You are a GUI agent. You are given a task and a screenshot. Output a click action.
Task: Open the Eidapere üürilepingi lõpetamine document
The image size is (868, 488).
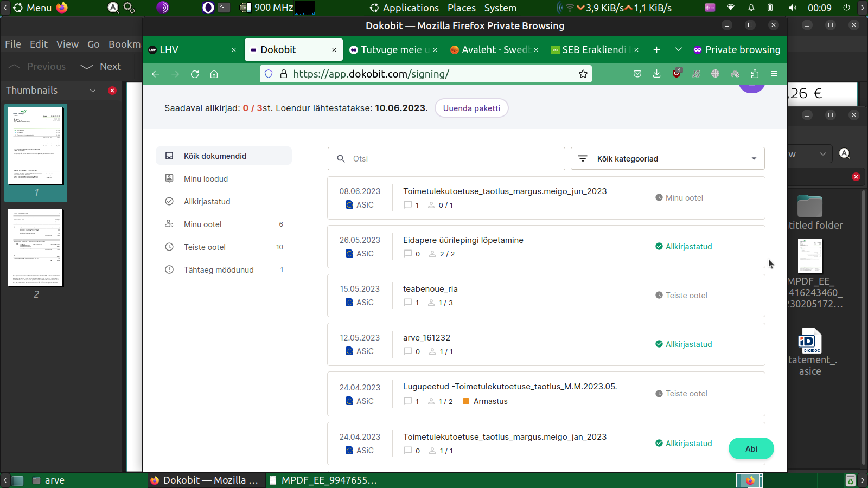[x=463, y=240]
